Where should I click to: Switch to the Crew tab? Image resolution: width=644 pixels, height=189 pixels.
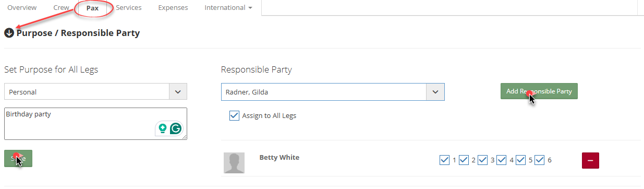tap(62, 8)
